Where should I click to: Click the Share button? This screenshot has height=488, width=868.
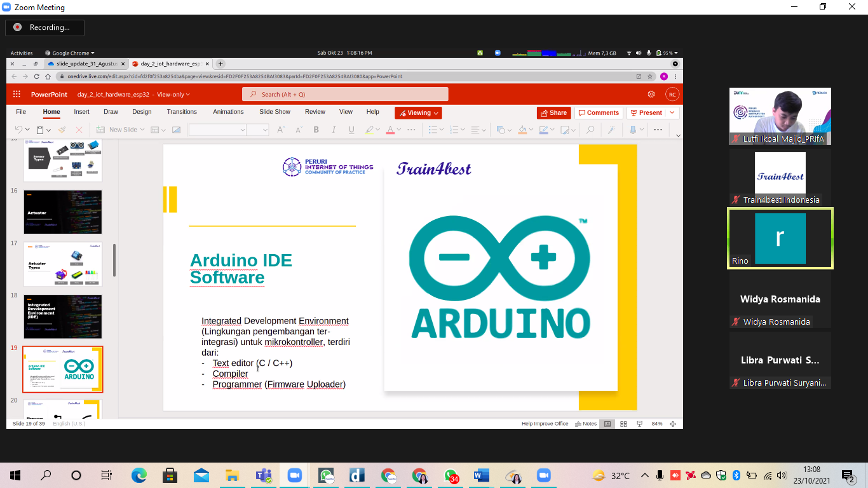click(553, 113)
